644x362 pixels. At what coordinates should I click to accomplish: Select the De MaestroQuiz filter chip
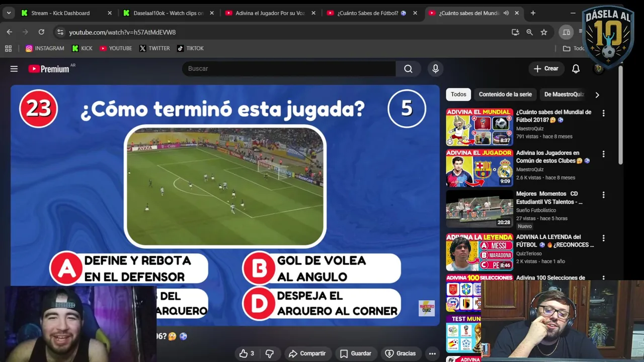(x=564, y=95)
